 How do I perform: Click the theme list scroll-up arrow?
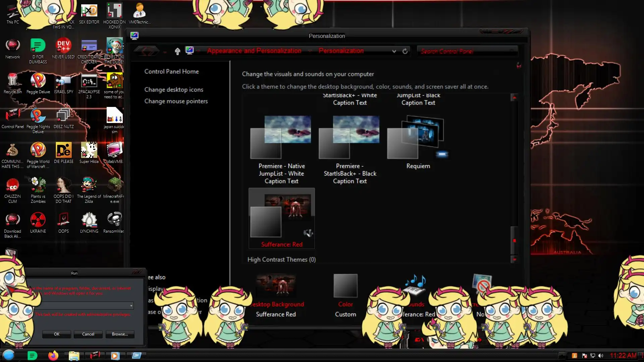click(514, 98)
